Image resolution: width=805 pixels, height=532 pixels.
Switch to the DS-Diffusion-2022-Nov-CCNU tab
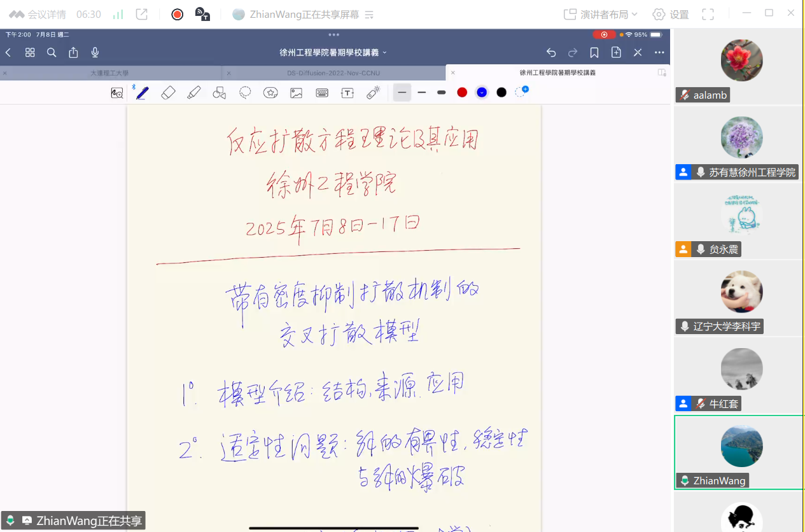click(x=333, y=73)
